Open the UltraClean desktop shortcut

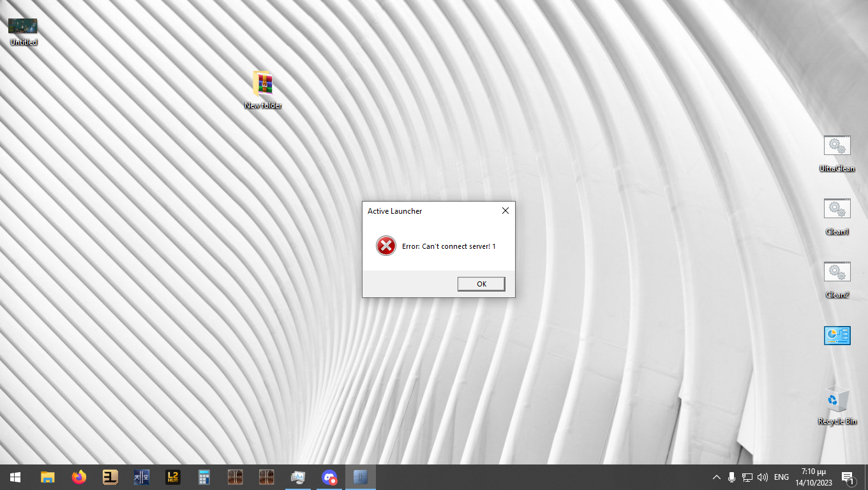pos(837,146)
